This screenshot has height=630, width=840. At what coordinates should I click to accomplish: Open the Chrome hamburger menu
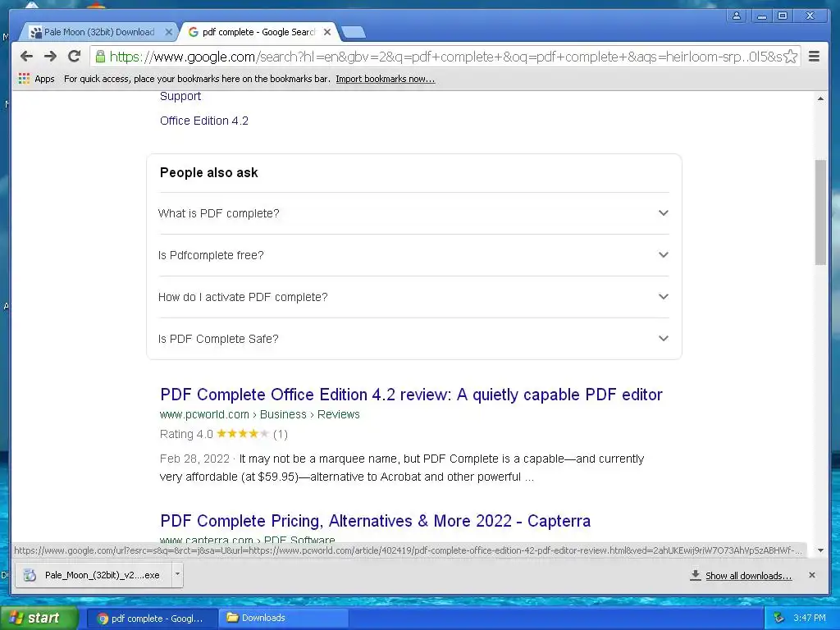point(814,57)
